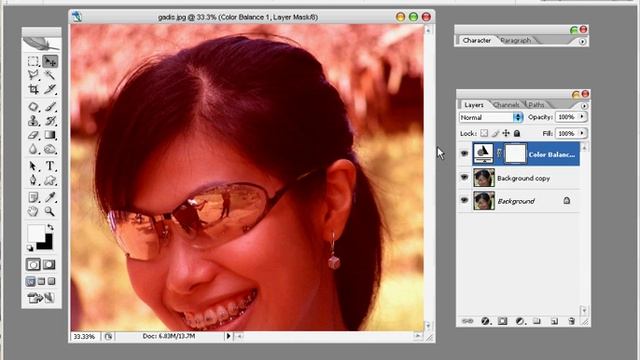The height and width of the screenshot is (360, 640).
Task: Create new fill or adjustment layer
Action: point(520,321)
